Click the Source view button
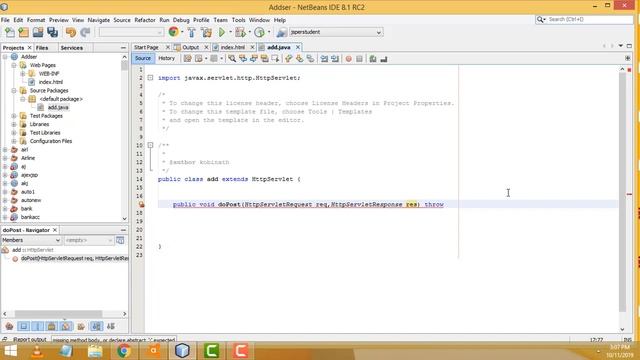Viewport: 640px width, 360px height. (143, 58)
